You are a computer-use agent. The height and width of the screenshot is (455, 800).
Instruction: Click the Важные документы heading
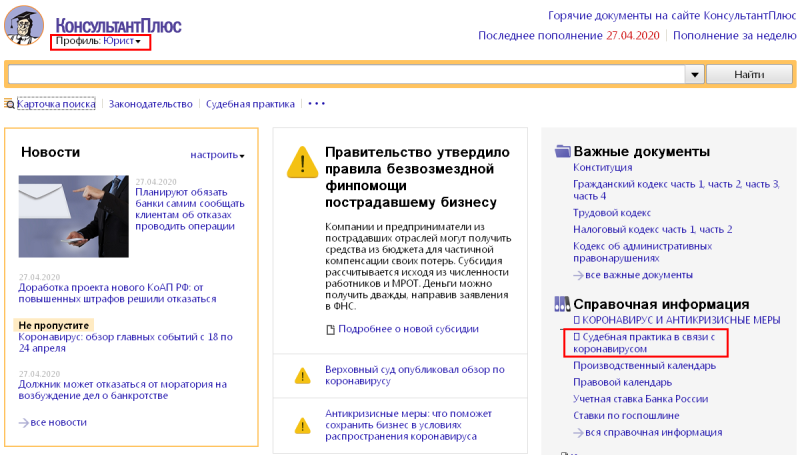641,151
